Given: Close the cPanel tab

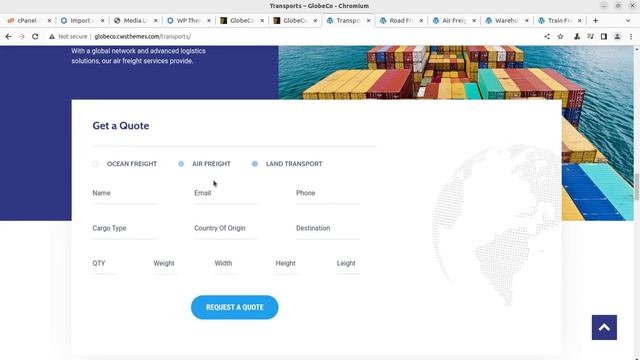Looking at the screenshot, I should 49,20.
